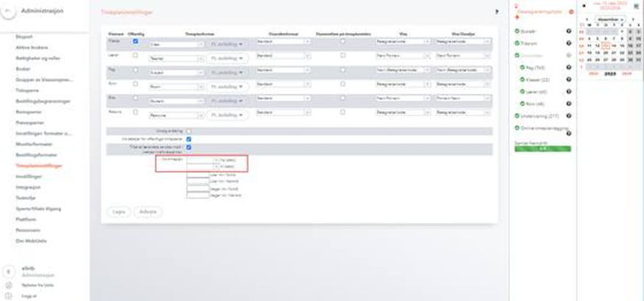Open the Oversiktsformat dropdown in the Fag row
The height and width of the screenshot is (301, 644).
pyautogui.click(x=283, y=70)
